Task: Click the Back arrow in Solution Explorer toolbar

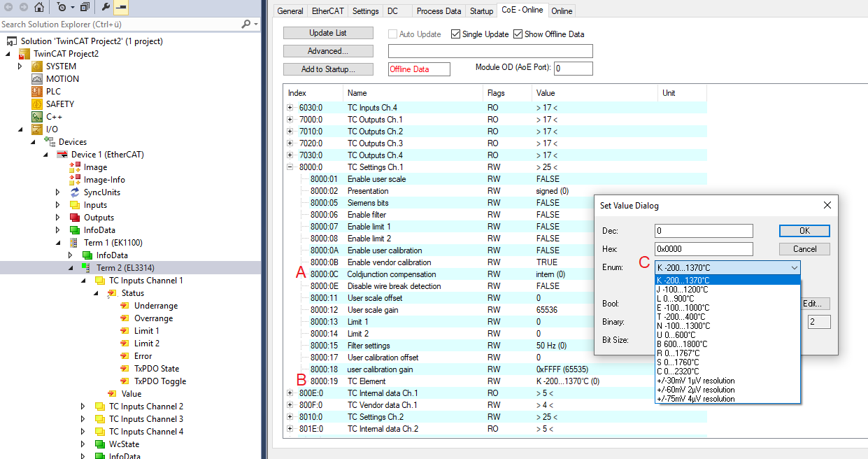Action: click(x=7, y=7)
